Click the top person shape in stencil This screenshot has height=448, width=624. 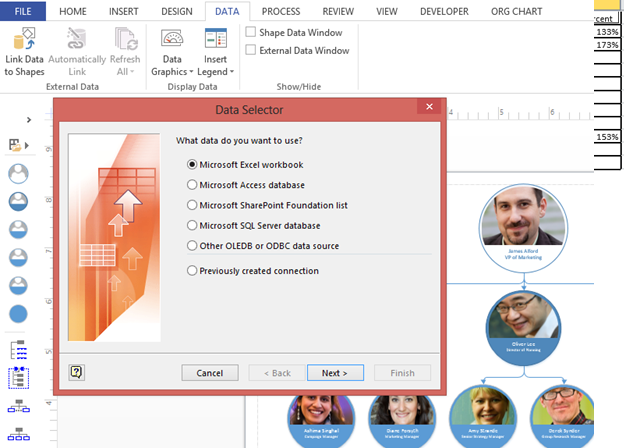(x=19, y=173)
